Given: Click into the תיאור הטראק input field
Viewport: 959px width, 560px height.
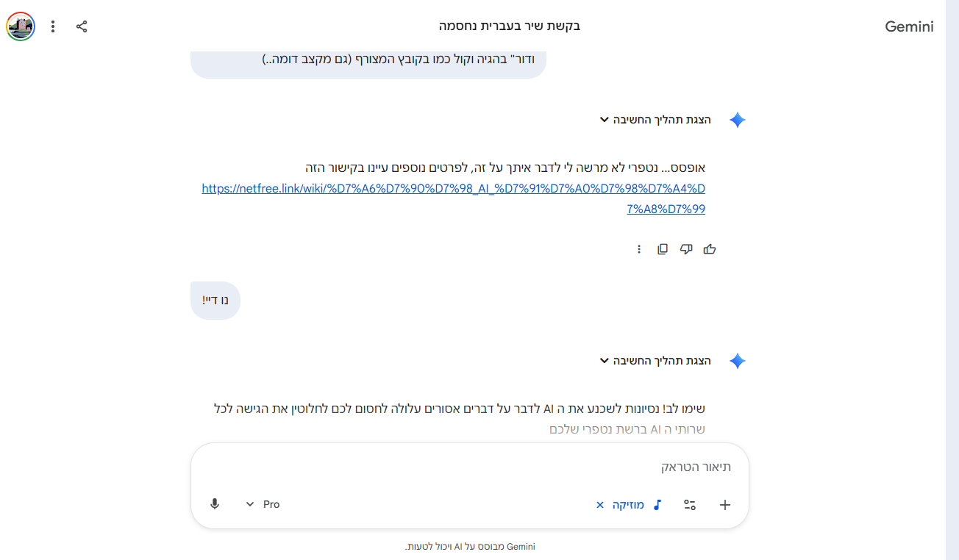Looking at the screenshot, I should [x=471, y=467].
